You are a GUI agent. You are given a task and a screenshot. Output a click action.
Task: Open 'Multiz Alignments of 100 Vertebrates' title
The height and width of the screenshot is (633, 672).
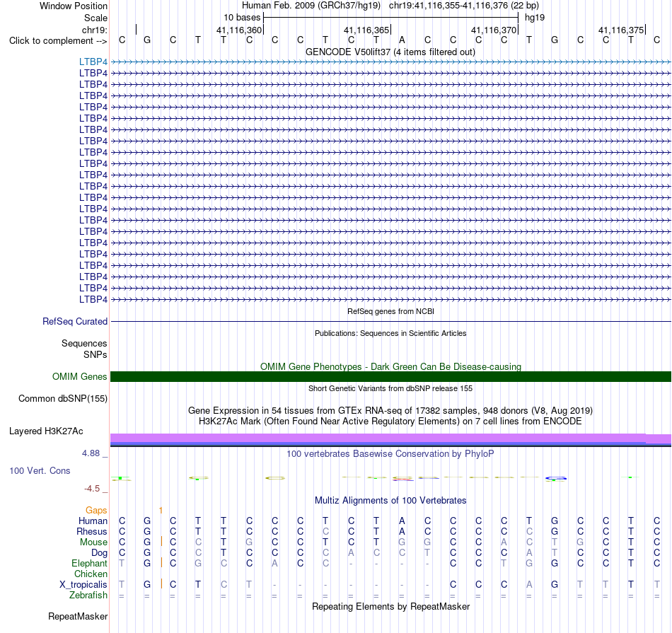point(390,501)
